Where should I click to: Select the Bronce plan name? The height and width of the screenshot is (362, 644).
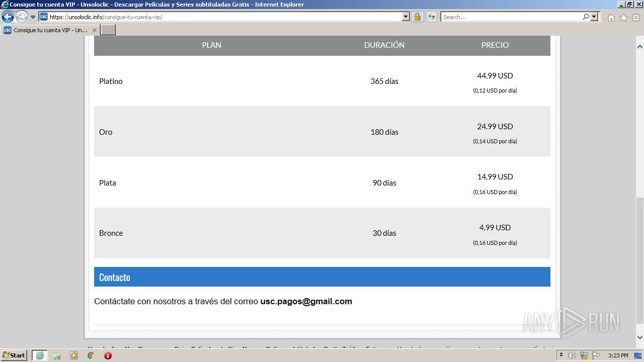(111, 233)
